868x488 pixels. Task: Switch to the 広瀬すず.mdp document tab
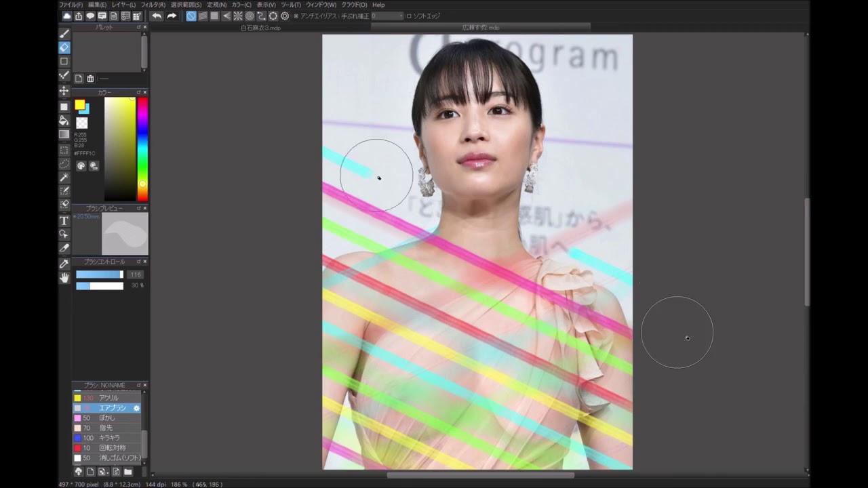[x=481, y=28]
